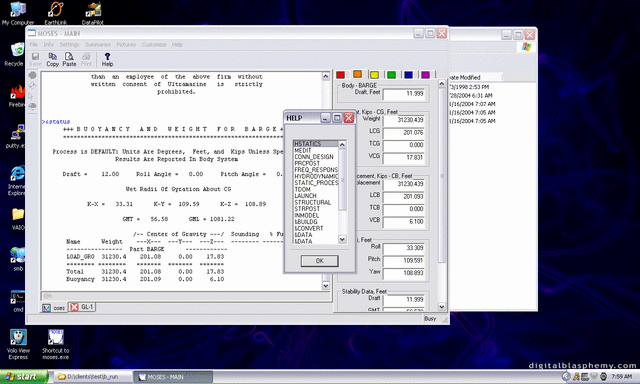Click the Date Modified column header in the back window
This screenshot has width=640, height=384.
(x=475, y=77)
